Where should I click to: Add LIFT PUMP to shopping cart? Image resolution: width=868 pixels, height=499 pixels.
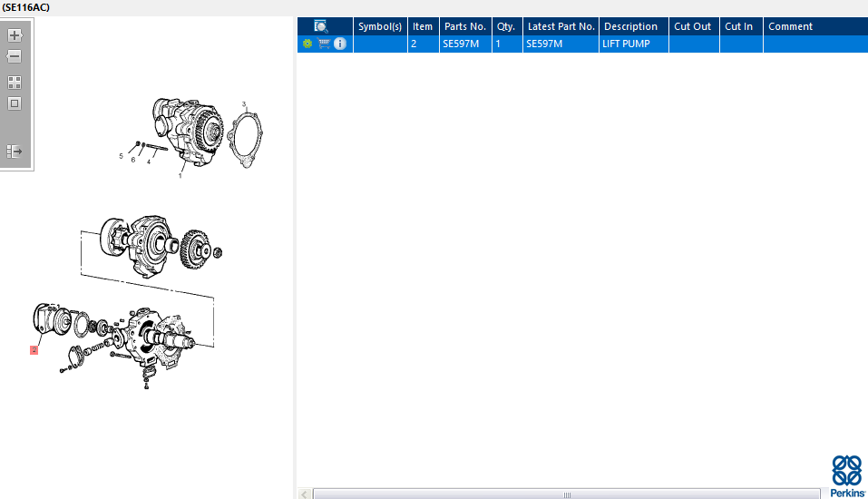coord(325,44)
